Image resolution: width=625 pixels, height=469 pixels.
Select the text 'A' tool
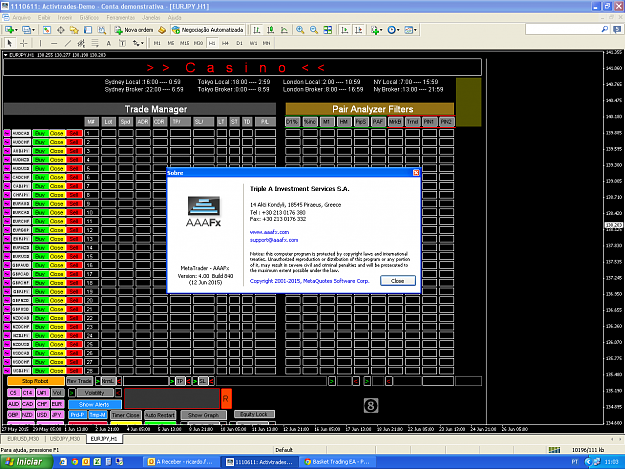pos(108,43)
